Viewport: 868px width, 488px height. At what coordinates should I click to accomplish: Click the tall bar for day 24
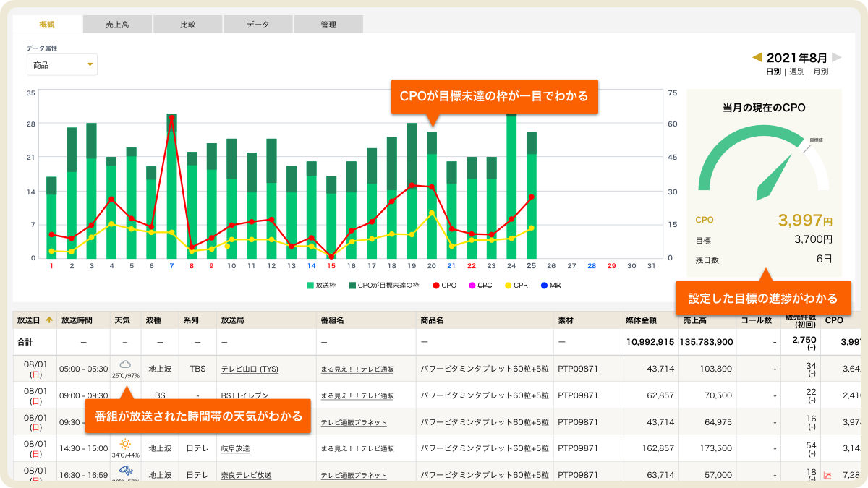tap(511, 185)
